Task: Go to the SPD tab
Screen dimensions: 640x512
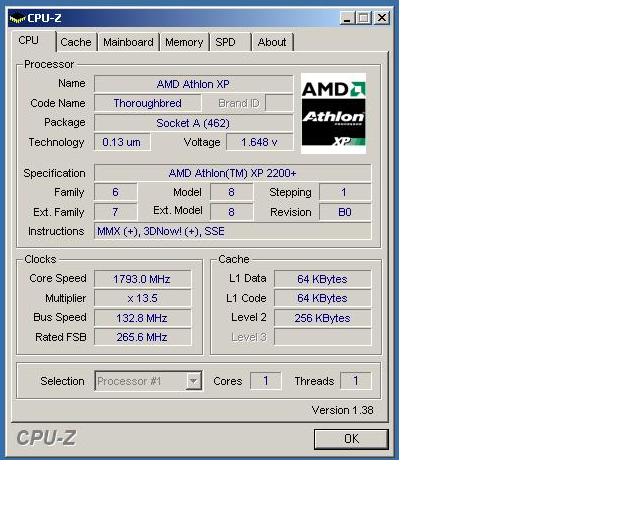Action: (230, 42)
